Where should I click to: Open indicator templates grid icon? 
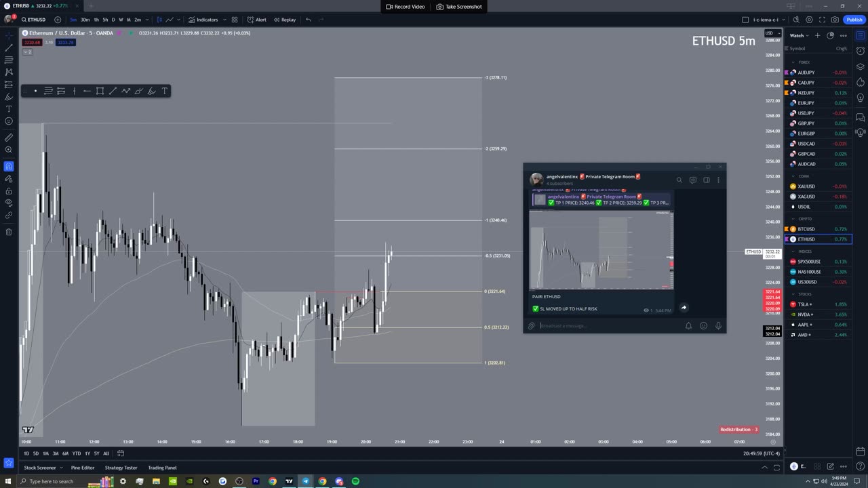pos(235,20)
